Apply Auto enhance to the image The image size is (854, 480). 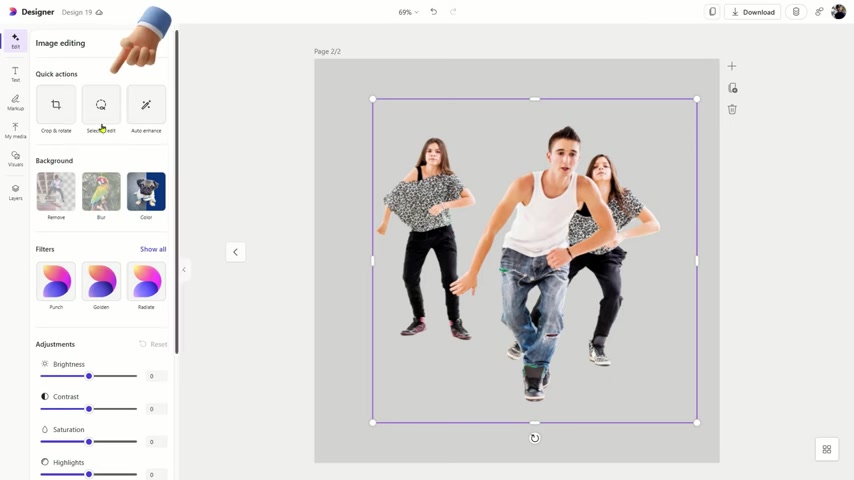pos(146,105)
